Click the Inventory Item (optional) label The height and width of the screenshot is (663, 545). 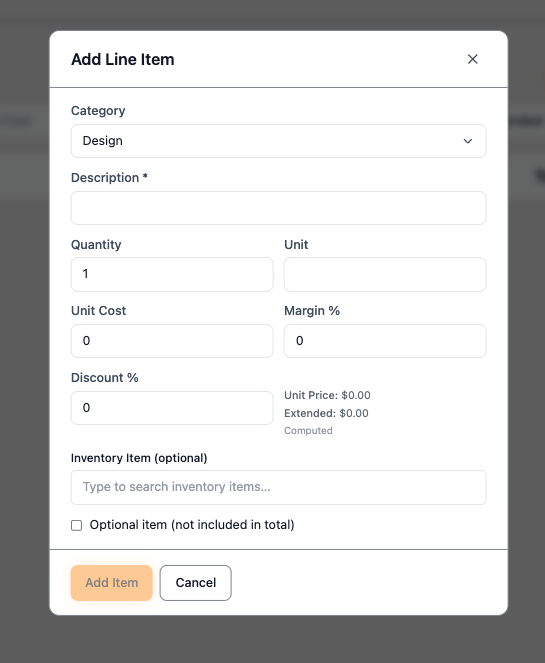[139, 458]
